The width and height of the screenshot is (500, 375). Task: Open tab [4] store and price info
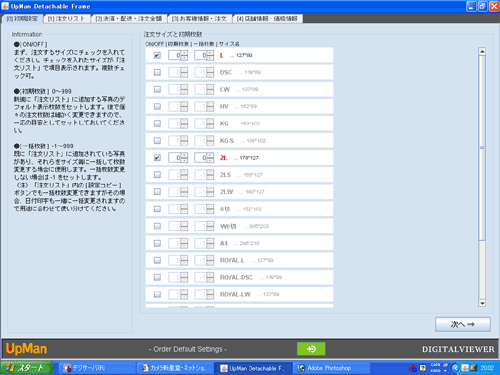(x=267, y=19)
